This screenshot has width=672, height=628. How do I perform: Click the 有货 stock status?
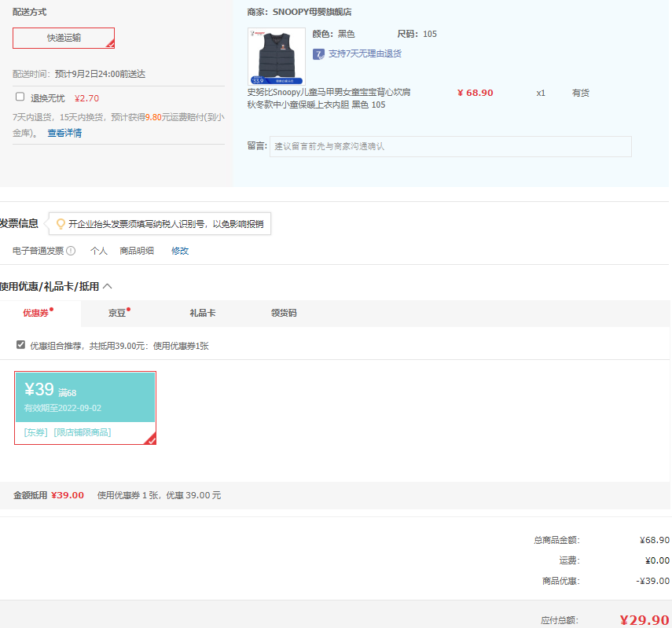tap(581, 93)
